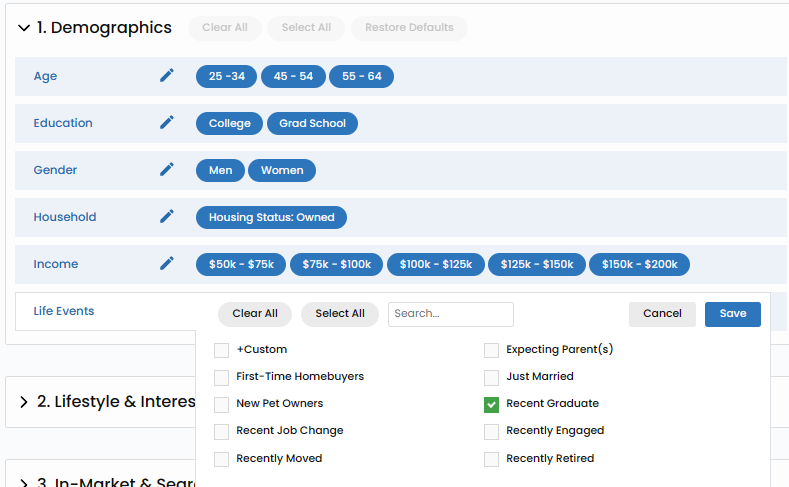Click Select All in Life Events panel
This screenshot has width=789, height=487.
coord(340,314)
